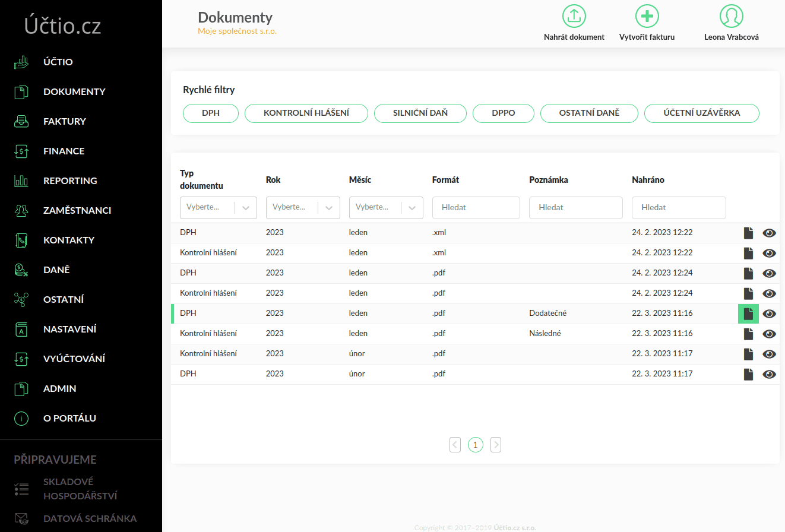The height and width of the screenshot is (532, 785).
Task: Apply the Silniční daň quick filter
Action: point(420,113)
